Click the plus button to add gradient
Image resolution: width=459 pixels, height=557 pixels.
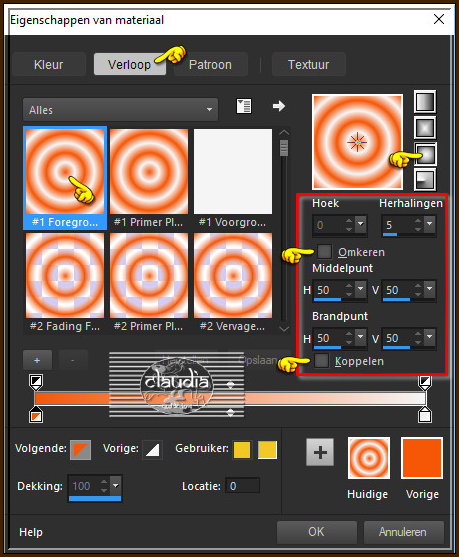click(37, 360)
